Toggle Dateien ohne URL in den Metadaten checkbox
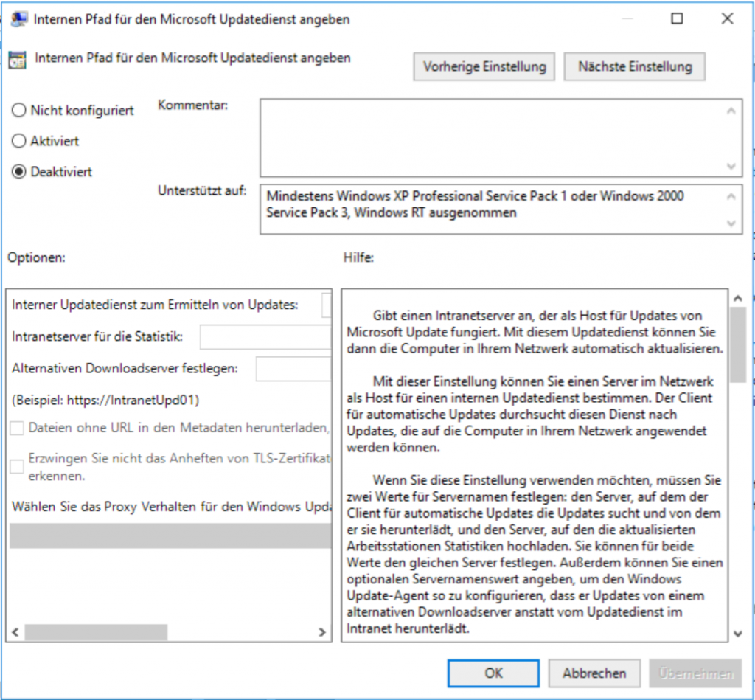Screen dimensions: 755x700 (17, 428)
